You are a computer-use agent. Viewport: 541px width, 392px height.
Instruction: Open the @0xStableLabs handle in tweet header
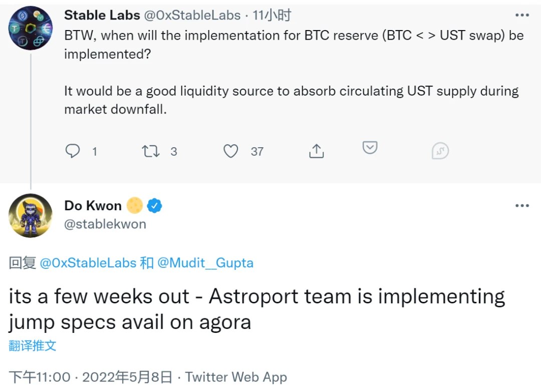192,16
